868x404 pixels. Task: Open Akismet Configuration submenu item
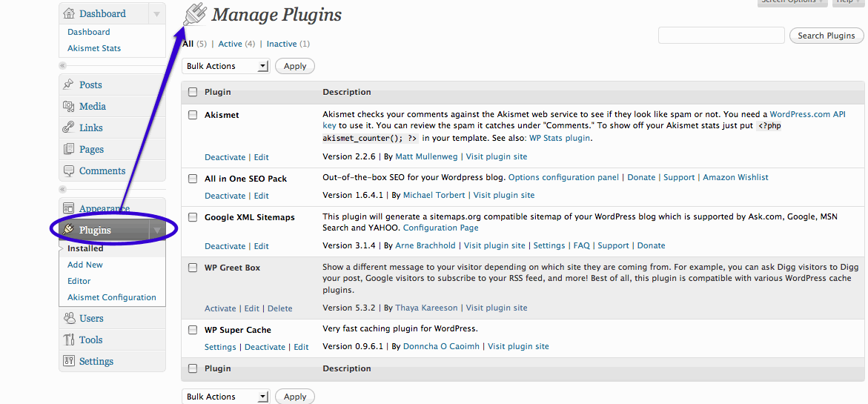click(112, 297)
